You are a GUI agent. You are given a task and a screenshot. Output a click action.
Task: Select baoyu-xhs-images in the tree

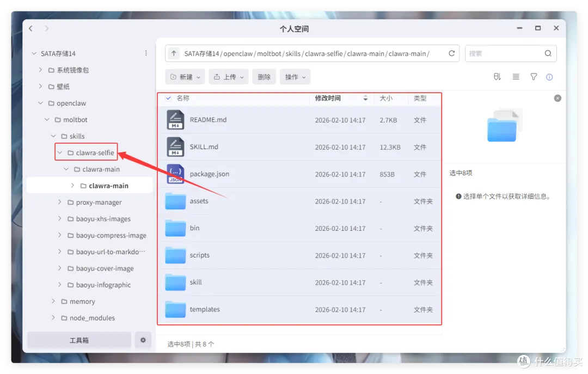[x=103, y=219]
